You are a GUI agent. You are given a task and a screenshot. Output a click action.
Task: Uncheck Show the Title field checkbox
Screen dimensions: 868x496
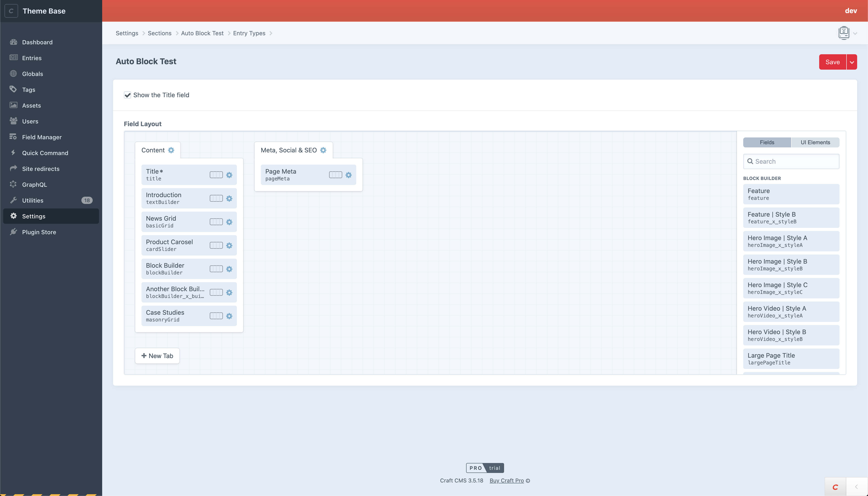(128, 95)
